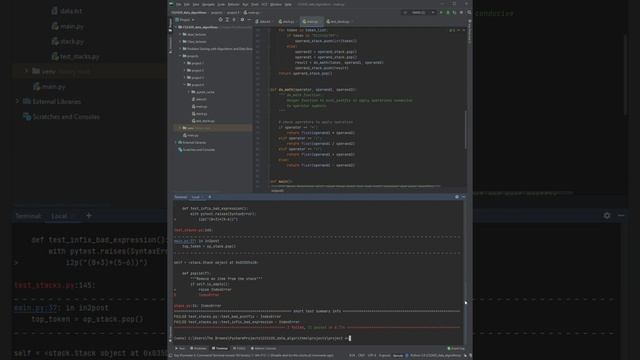Select data.txt in project 4 tree

click(200, 99)
